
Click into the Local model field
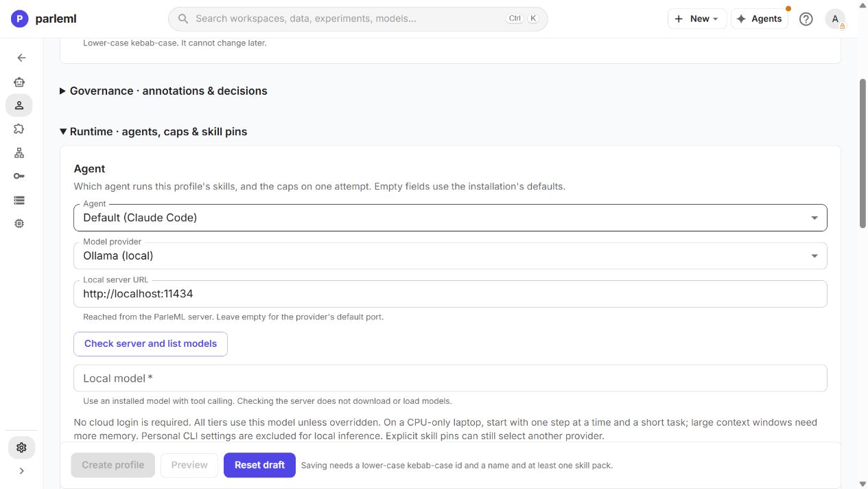pos(450,378)
